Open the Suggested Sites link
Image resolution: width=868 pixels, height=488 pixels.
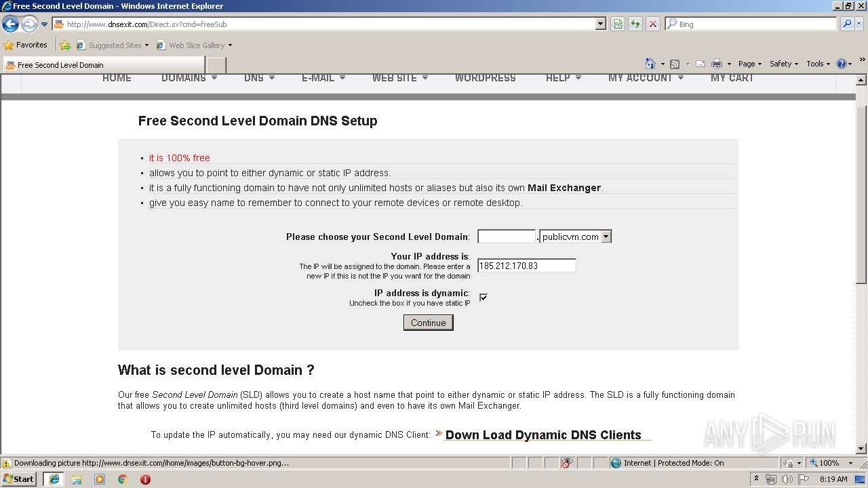(112, 45)
